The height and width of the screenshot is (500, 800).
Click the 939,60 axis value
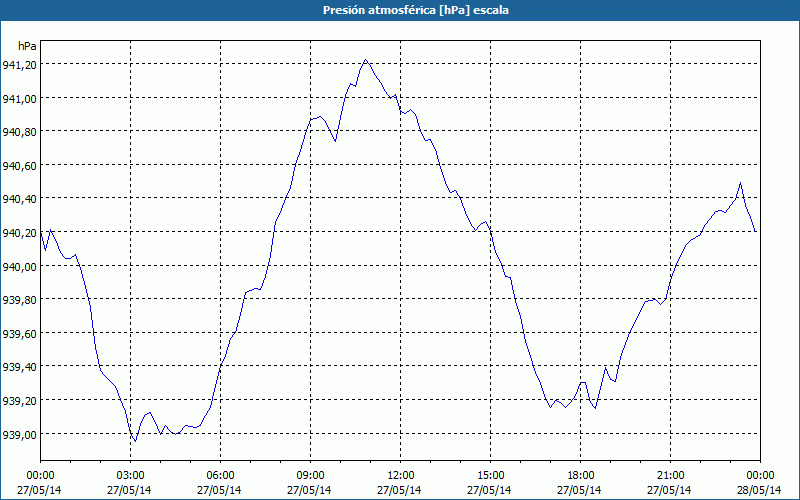(x=19, y=333)
